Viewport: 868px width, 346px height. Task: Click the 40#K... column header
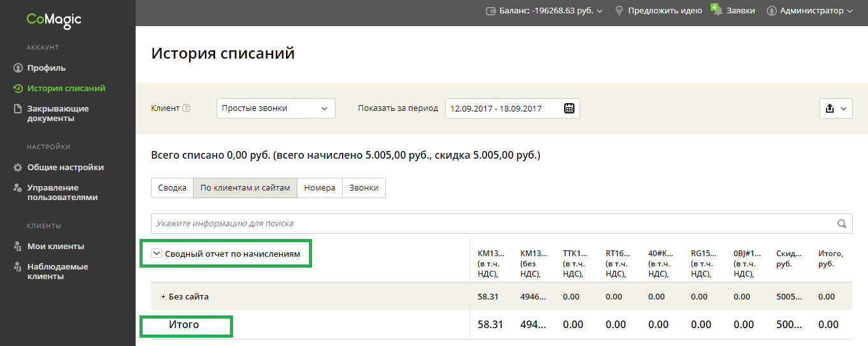(x=660, y=264)
